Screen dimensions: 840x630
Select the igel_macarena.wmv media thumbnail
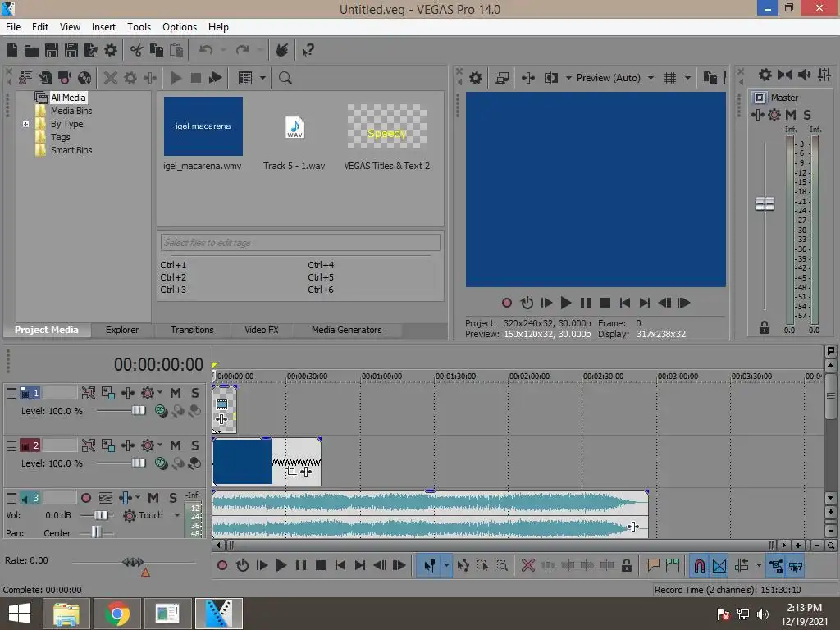coord(203,126)
